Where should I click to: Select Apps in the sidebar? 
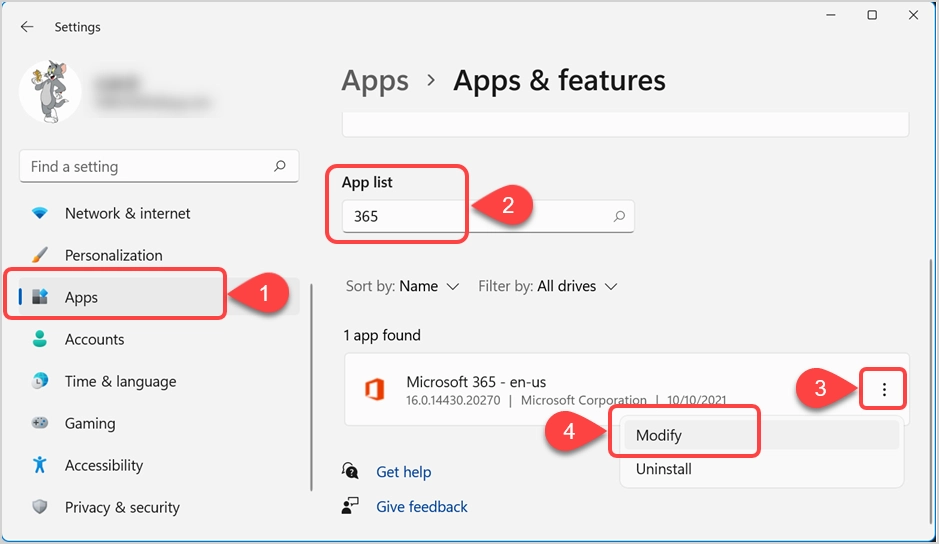tap(159, 297)
